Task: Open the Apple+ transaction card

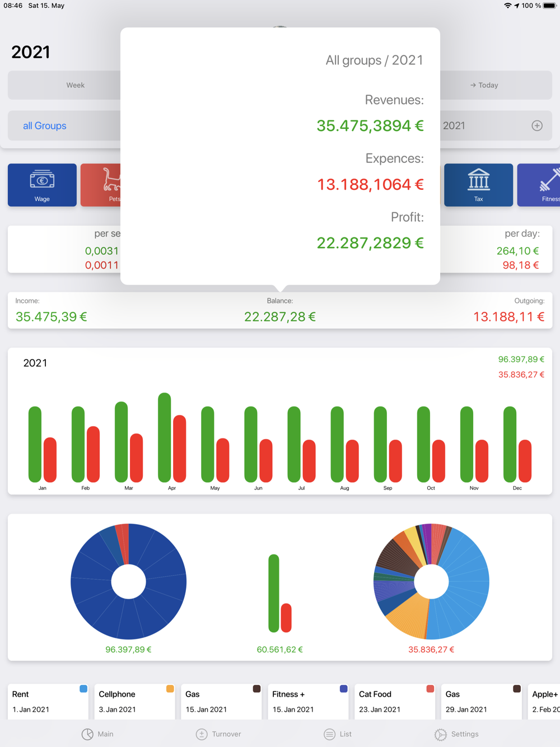Action: [x=544, y=702]
